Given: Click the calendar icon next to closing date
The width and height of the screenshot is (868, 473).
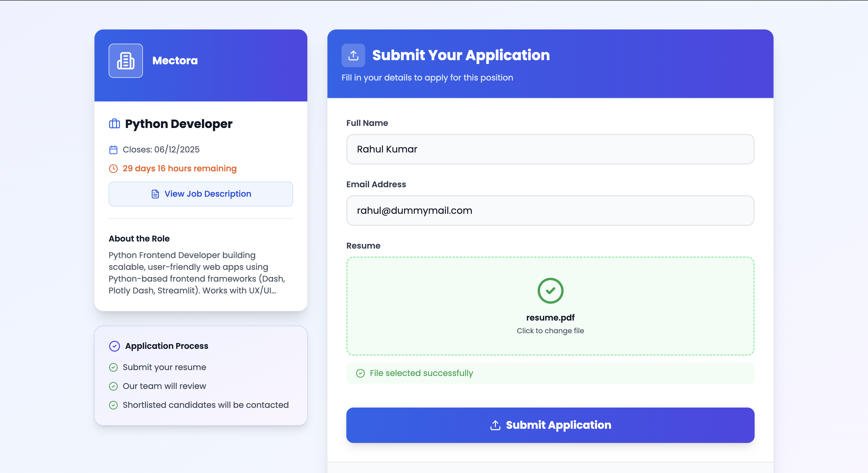Looking at the screenshot, I should click(x=114, y=150).
